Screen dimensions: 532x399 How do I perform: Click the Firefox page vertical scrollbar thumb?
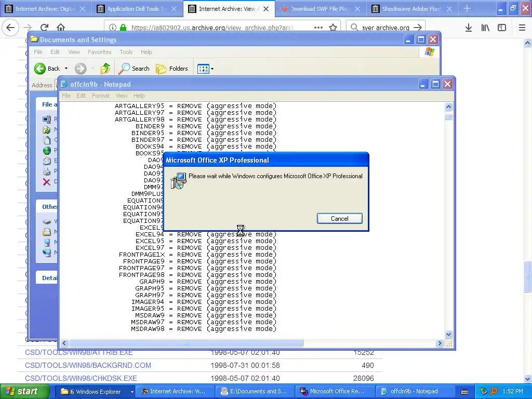click(528, 276)
